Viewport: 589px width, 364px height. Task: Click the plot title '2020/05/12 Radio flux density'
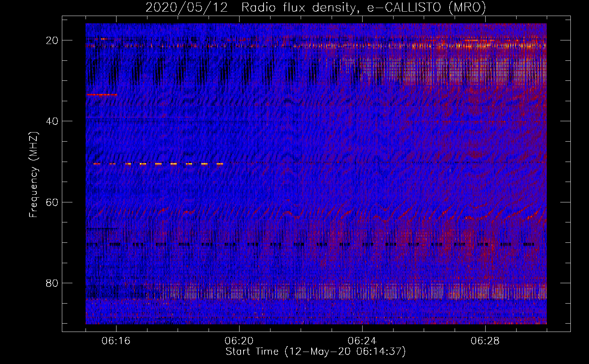pyautogui.click(x=251, y=8)
